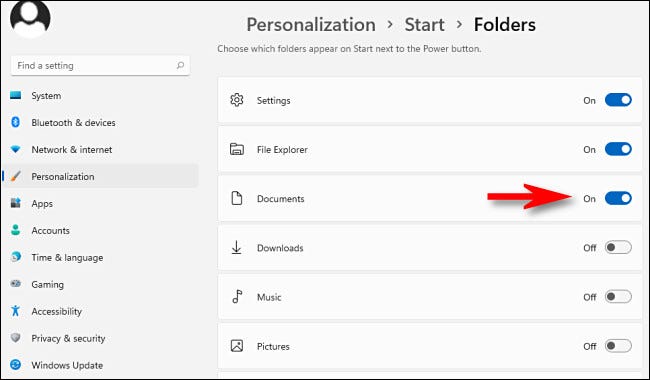Viewport: 650px width, 380px height.
Task: Focus the Find a setting search box
Action: [100, 65]
